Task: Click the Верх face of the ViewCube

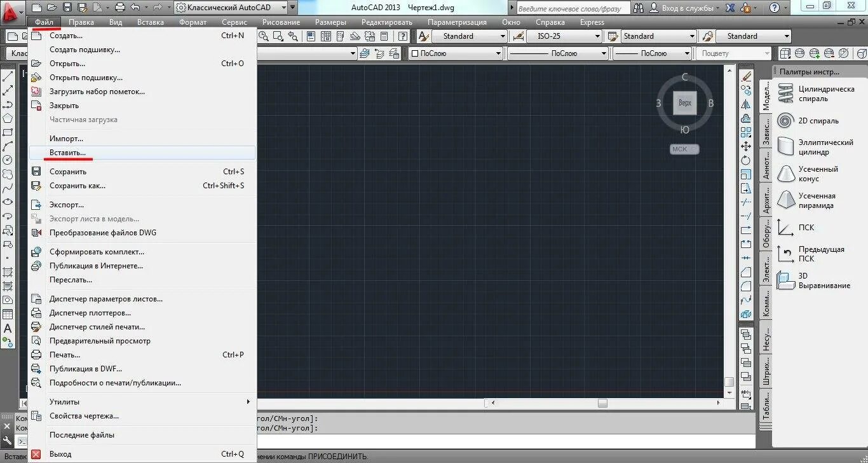Action: [x=684, y=103]
